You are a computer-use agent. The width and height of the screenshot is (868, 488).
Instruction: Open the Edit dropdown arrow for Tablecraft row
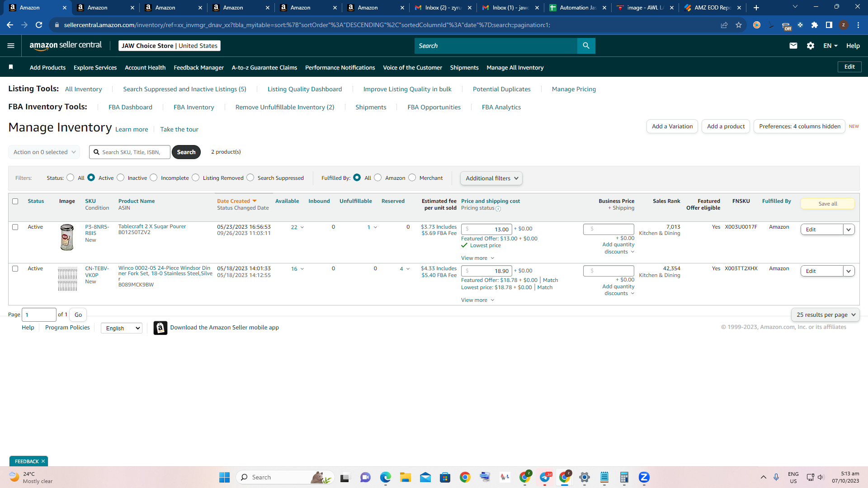click(849, 230)
